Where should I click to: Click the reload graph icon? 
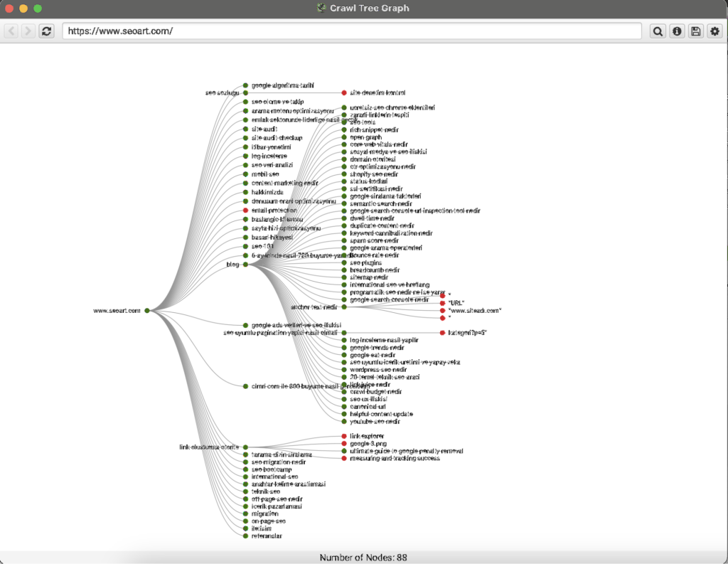47,31
